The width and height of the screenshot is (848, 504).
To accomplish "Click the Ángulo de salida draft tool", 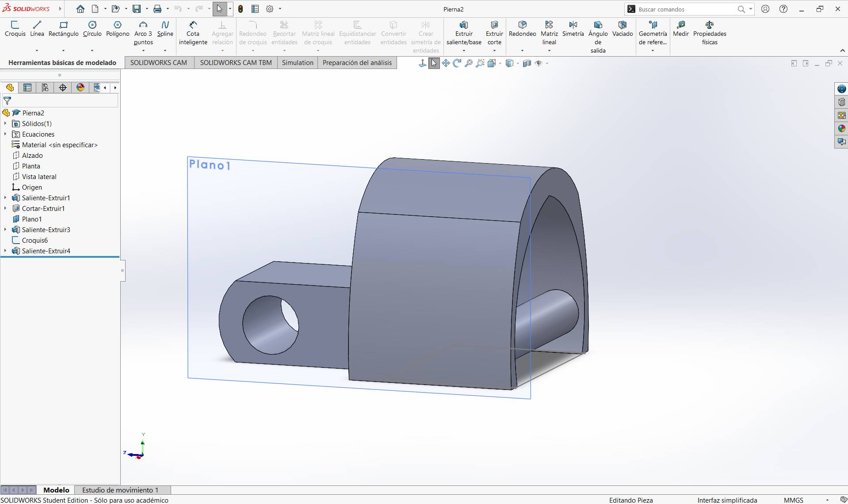I will (x=598, y=37).
